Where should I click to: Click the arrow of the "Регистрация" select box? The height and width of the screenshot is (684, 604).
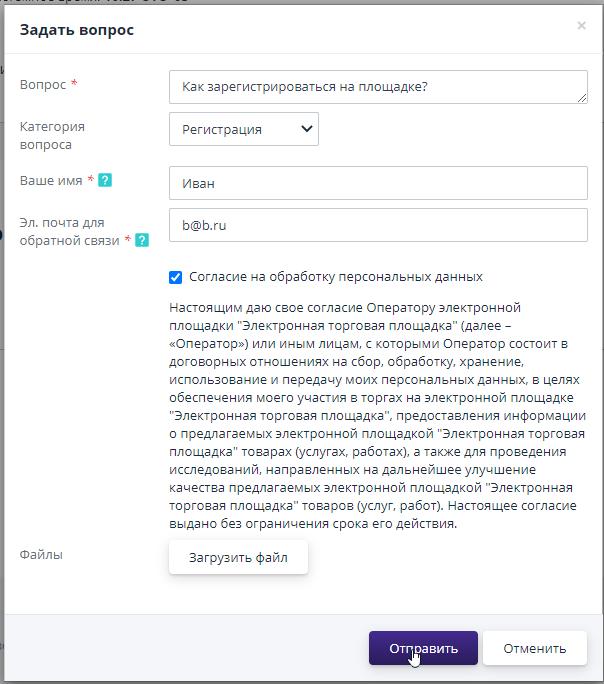click(x=305, y=129)
